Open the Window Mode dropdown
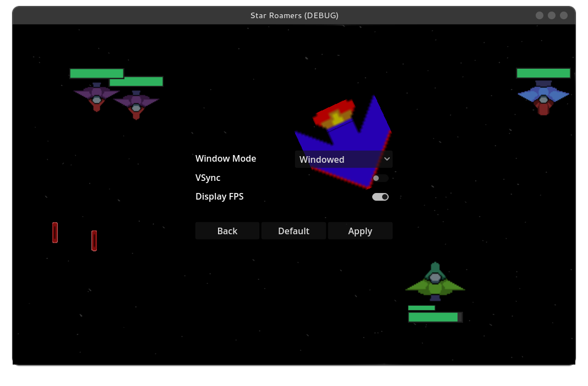 point(344,159)
